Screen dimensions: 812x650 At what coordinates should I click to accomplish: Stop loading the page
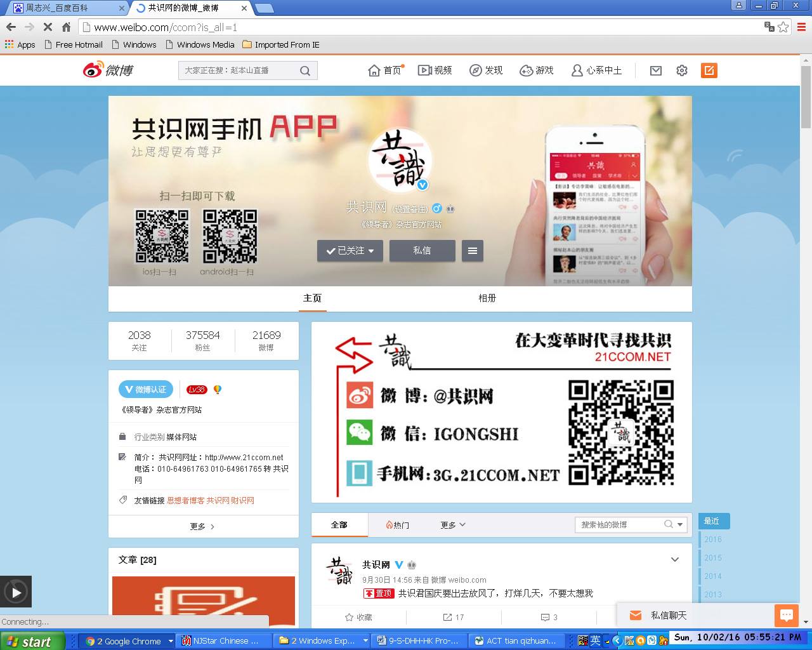click(47, 27)
